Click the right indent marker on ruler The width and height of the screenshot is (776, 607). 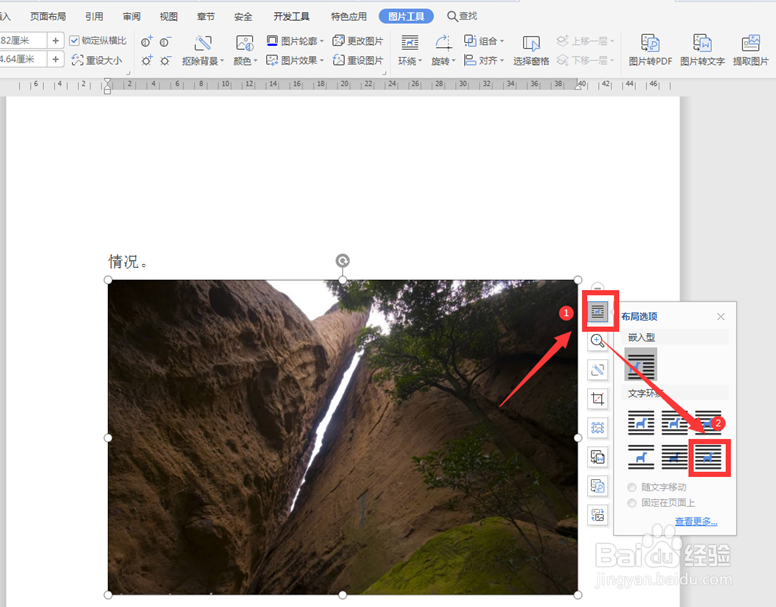pos(578,85)
